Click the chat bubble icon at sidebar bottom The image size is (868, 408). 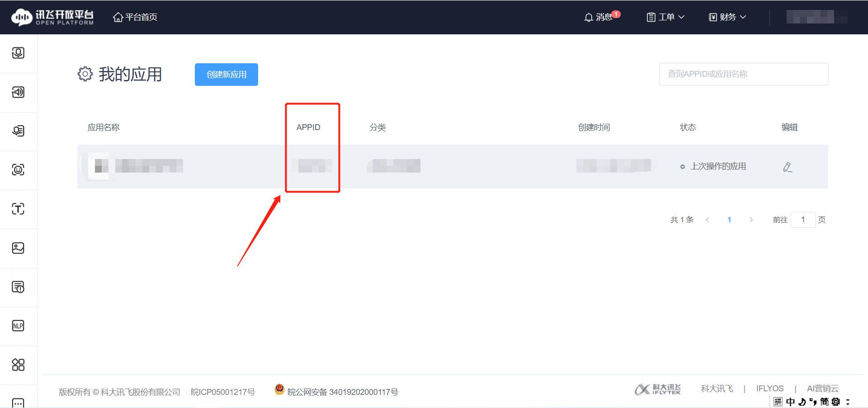click(18, 402)
